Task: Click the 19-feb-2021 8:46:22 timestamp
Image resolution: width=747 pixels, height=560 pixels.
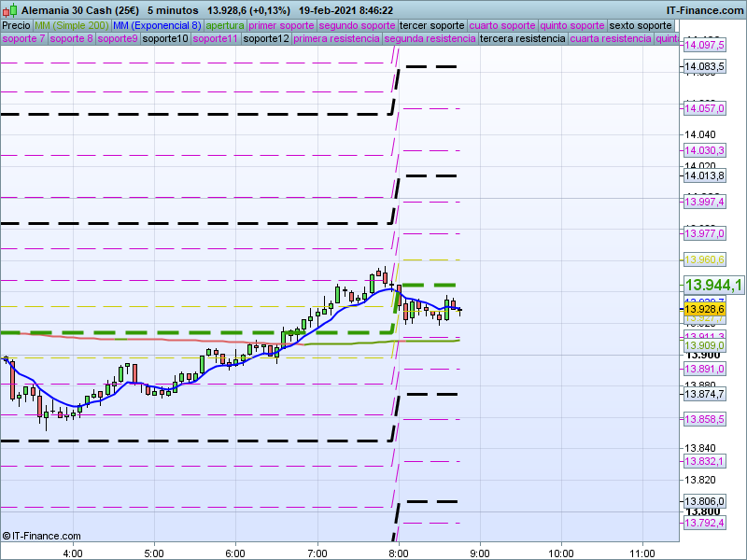Action: tap(345, 10)
